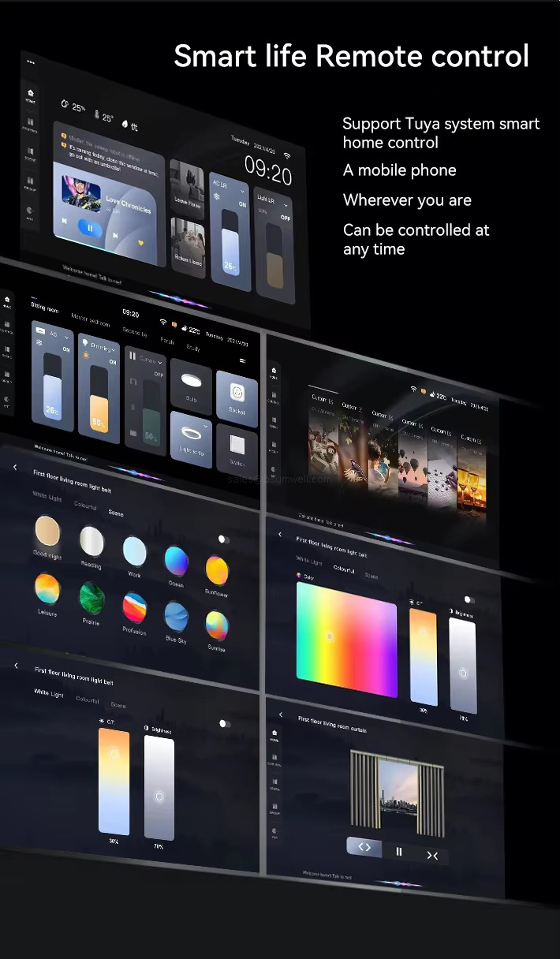Screen dimensions: 560x959
Task: Go back from the curtain control screen
Action: [x=280, y=715]
